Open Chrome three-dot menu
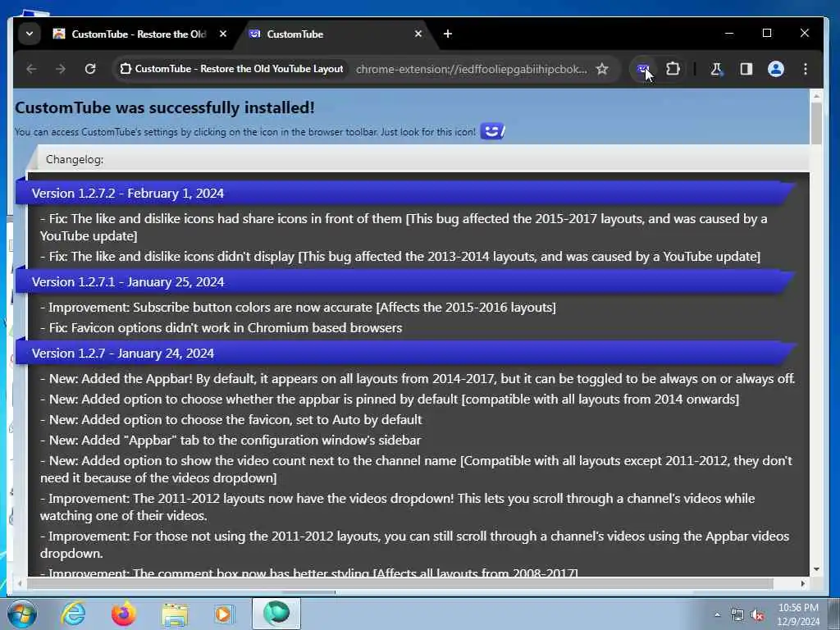840x630 pixels. click(806, 69)
